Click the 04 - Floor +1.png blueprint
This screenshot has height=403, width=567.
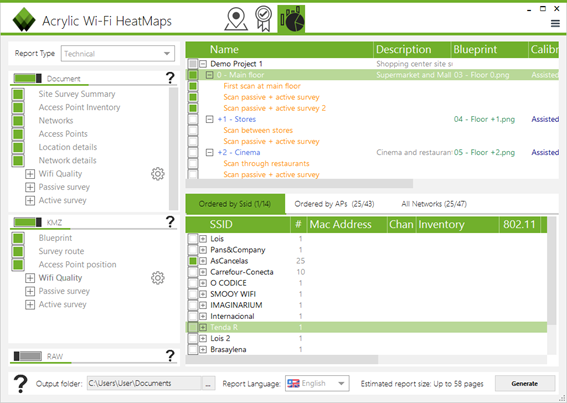484,119
